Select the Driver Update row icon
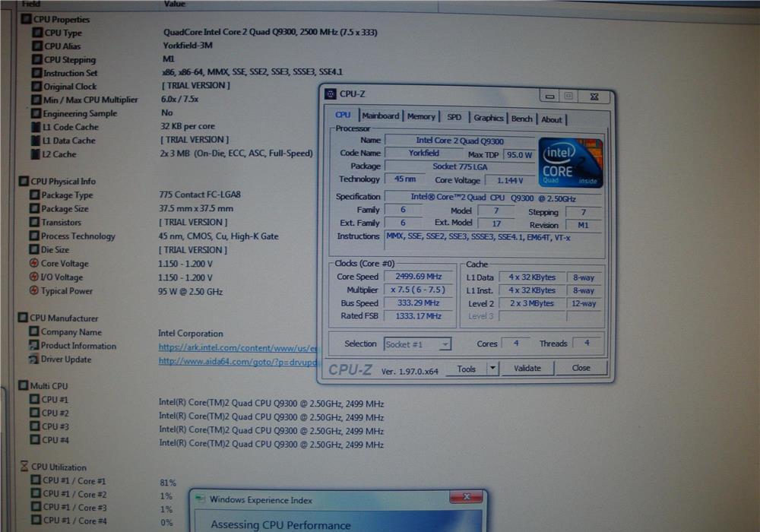760x532 pixels. coord(33,359)
